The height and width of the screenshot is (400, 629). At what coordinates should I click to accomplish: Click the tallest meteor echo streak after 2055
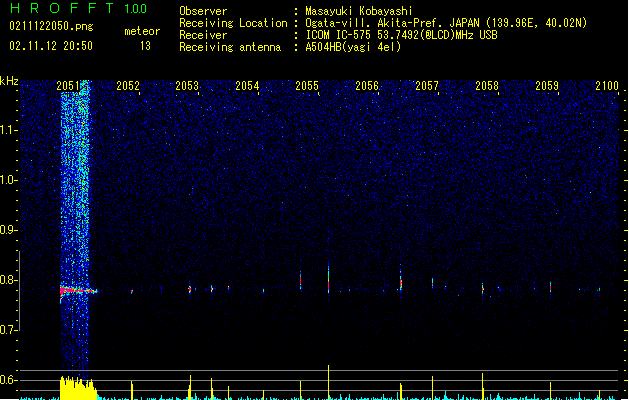click(329, 278)
